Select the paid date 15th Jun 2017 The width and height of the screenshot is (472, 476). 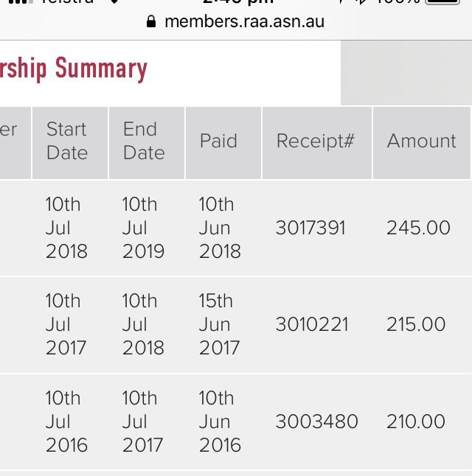point(220,324)
